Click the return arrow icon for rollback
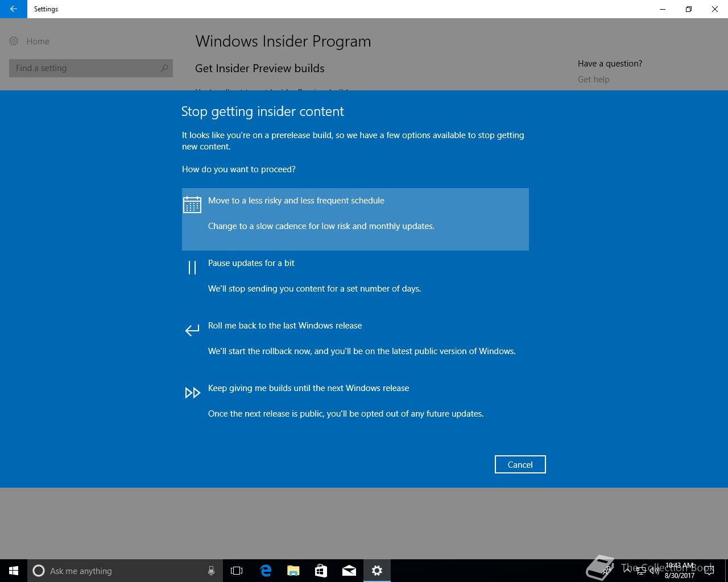The width and height of the screenshot is (728, 582). click(192, 330)
